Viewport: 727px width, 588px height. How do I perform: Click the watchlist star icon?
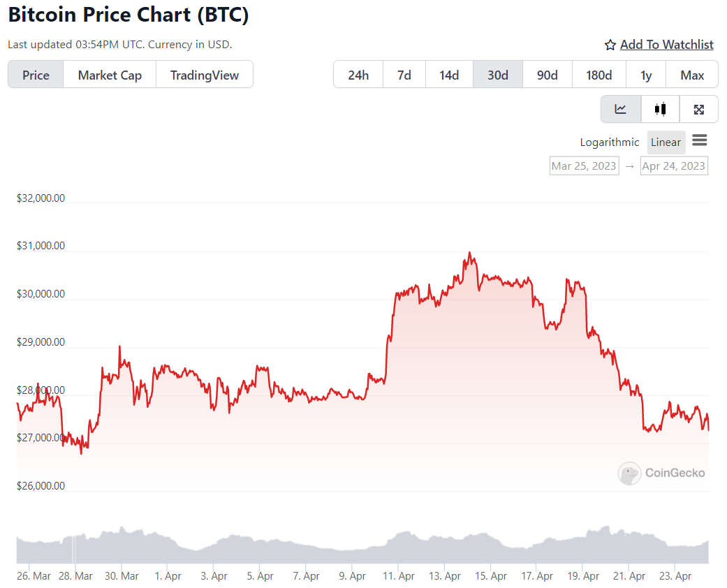click(x=610, y=45)
